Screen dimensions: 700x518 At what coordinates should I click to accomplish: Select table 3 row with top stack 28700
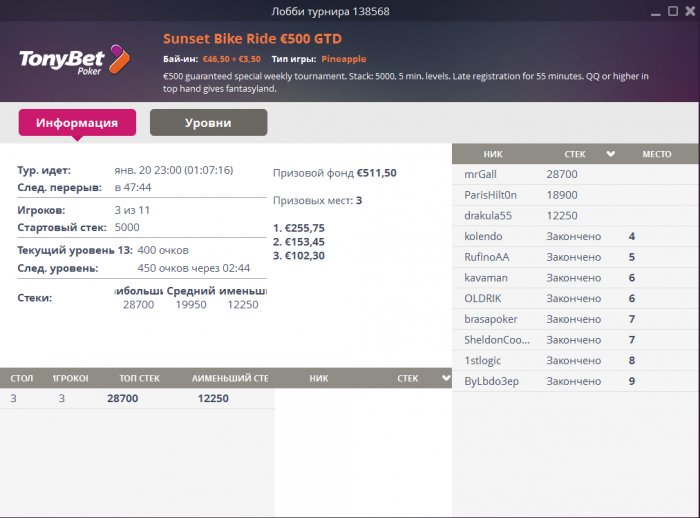[x=138, y=398]
